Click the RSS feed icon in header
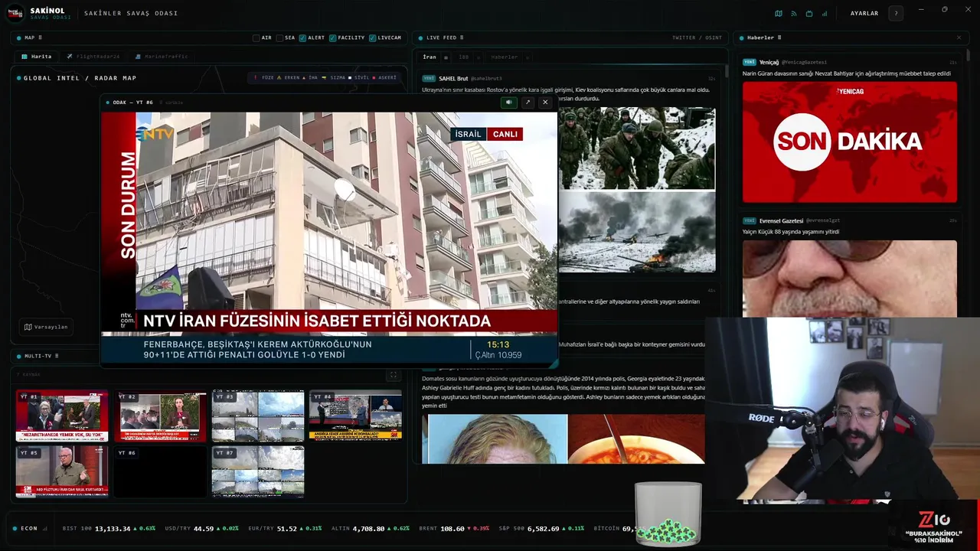The height and width of the screenshot is (551, 980). [794, 14]
